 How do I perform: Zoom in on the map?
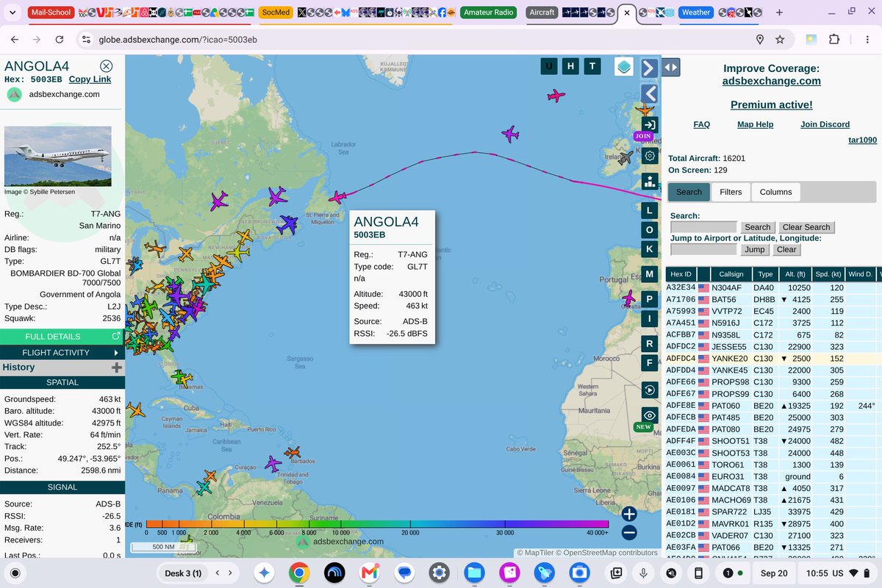[629, 514]
